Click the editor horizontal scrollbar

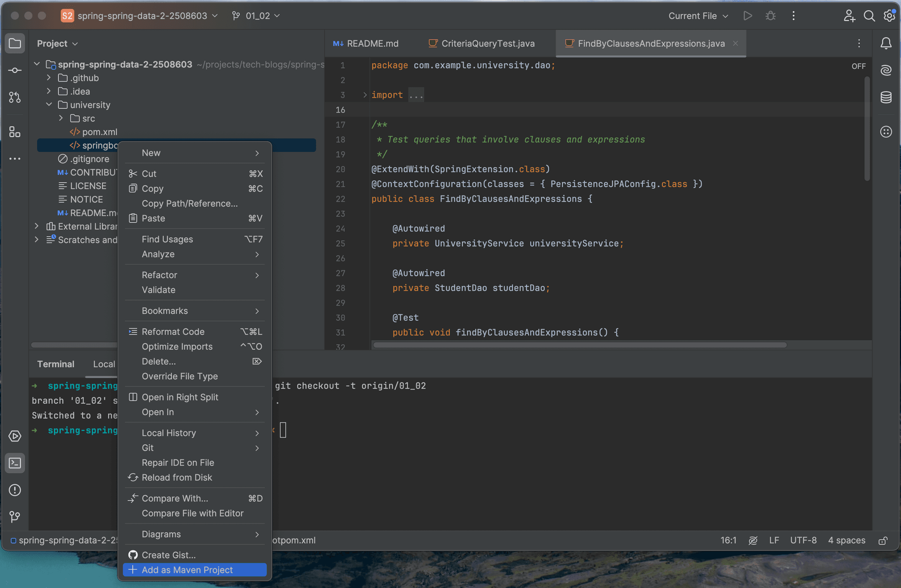[580, 345]
